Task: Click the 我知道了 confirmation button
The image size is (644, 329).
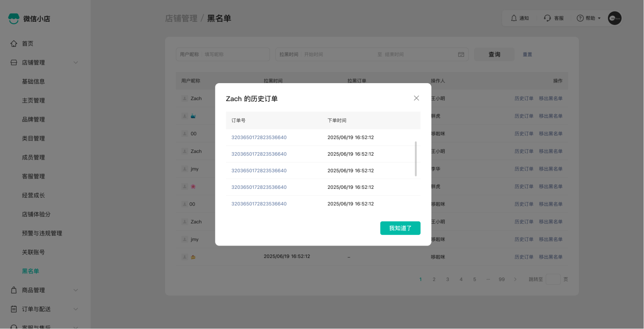Action: [x=400, y=228]
